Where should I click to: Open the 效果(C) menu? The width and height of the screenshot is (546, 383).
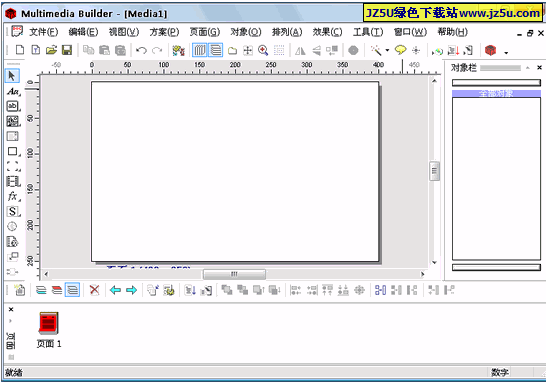(327, 32)
